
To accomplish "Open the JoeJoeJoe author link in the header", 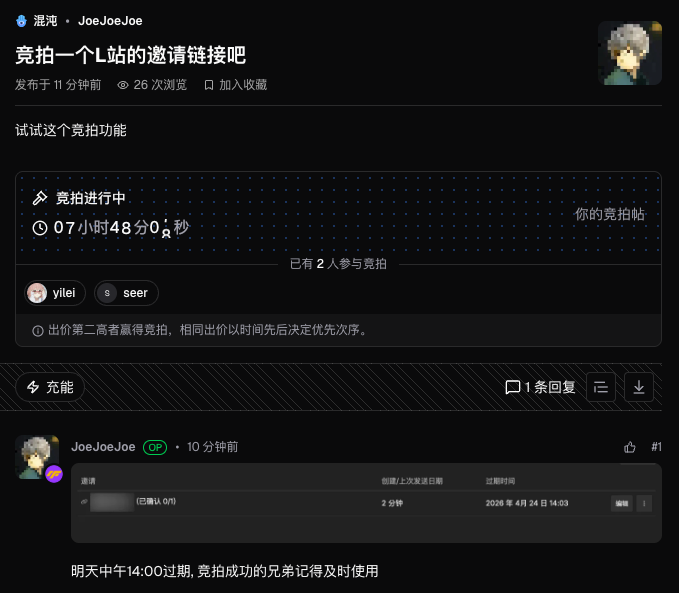I will pos(110,21).
